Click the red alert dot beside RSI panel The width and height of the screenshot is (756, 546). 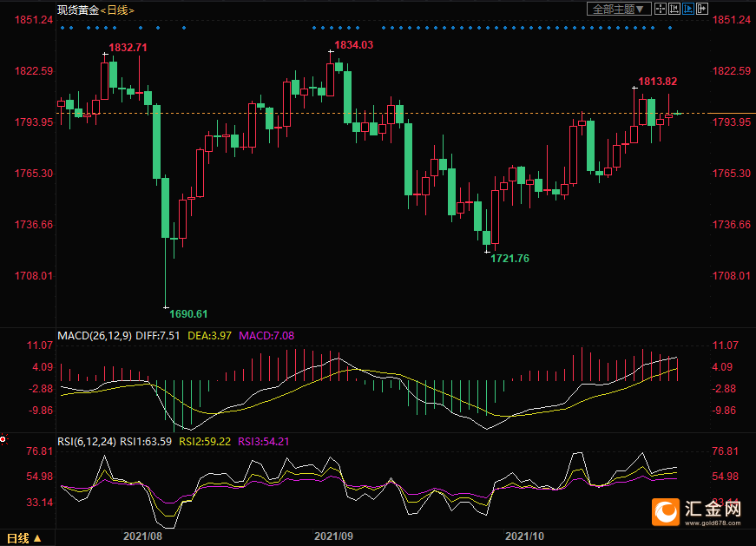pyautogui.click(x=3, y=439)
